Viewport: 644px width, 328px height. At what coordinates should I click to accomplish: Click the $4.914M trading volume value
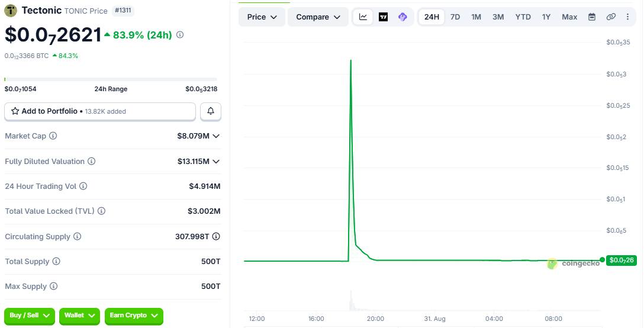pyautogui.click(x=205, y=186)
